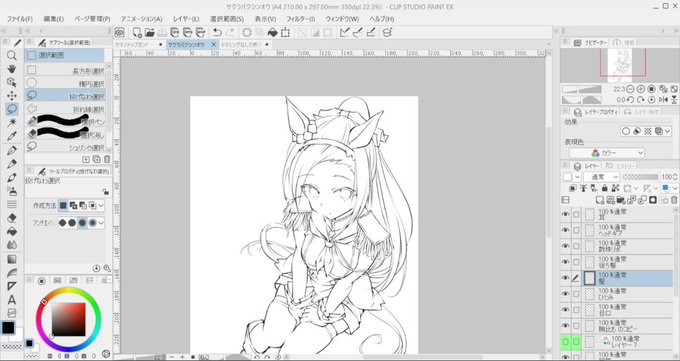Choose the 長方形選択 sub tool
Screen dimensions: 680x361
click(65, 71)
